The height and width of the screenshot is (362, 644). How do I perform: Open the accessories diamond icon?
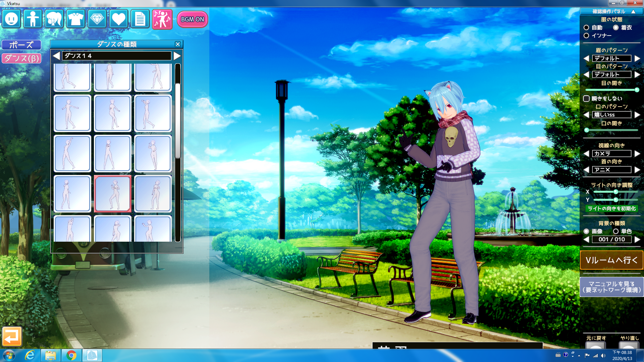coord(97,19)
